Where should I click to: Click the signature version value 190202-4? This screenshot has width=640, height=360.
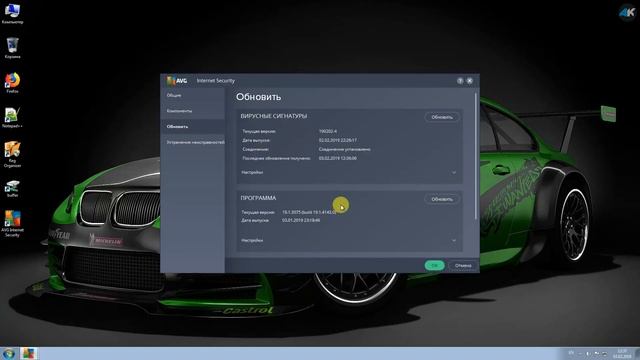(x=328, y=131)
